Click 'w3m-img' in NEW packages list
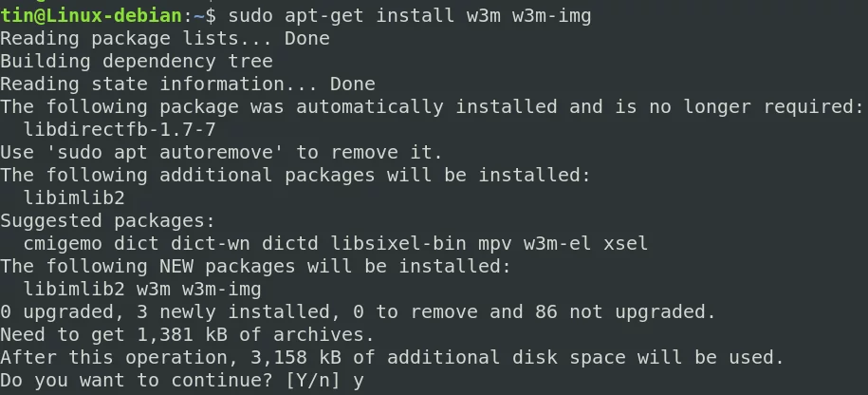 click(221, 290)
